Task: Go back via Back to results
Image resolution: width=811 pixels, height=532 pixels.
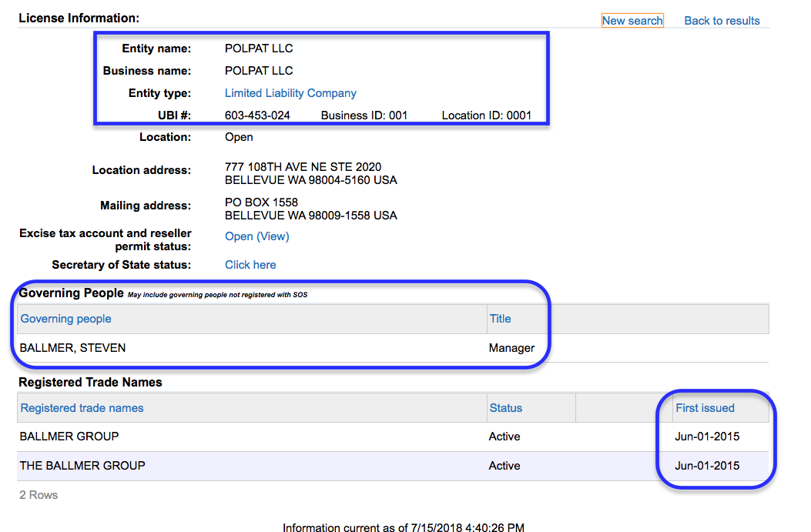Action: point(722,21)
